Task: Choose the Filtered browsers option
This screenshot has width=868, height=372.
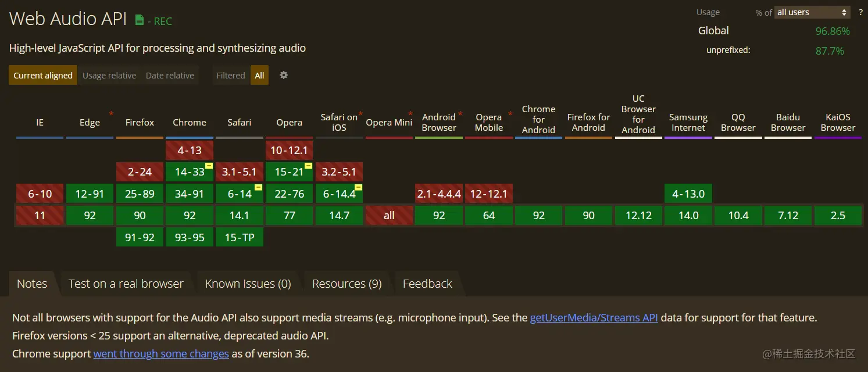Action: tap(231, 75)
